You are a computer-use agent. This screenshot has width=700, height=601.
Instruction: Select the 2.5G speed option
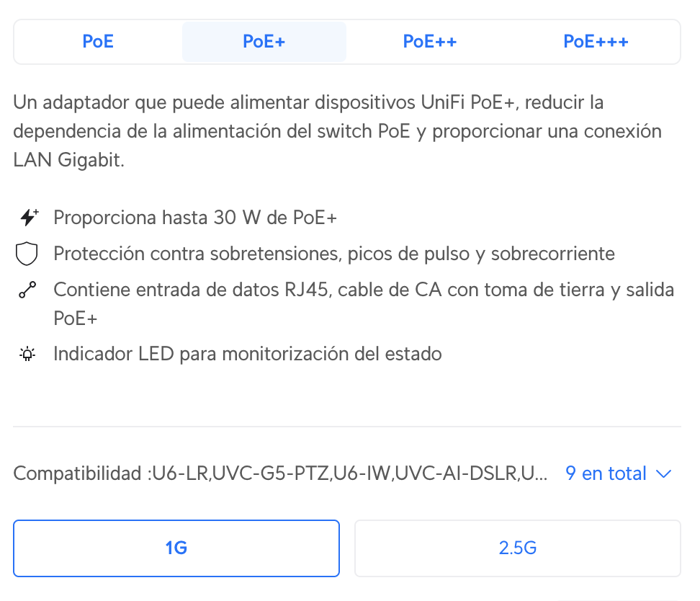(518, 548)
